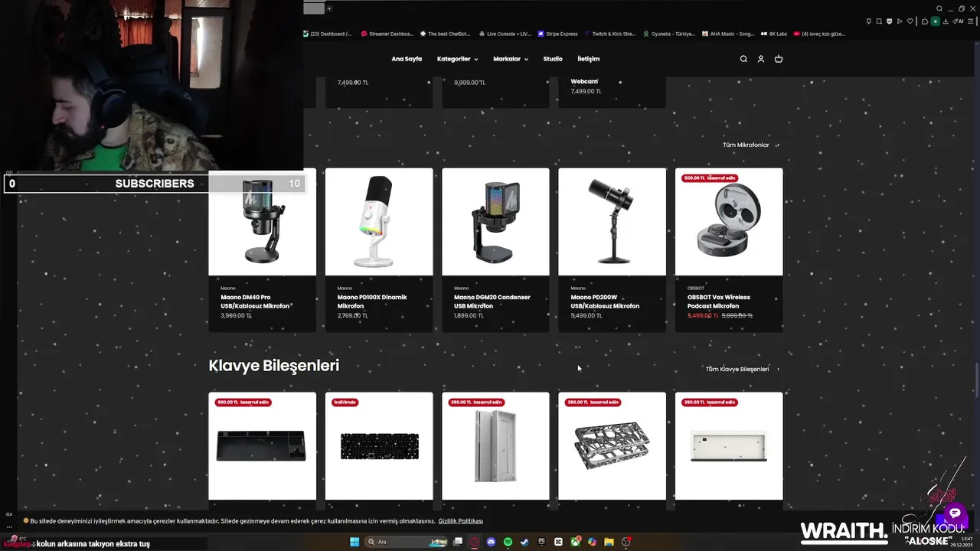This screenshot has height=551, width=980.
Task: Open The best ChatBot bookmark
Action: [x=445, y=34]
